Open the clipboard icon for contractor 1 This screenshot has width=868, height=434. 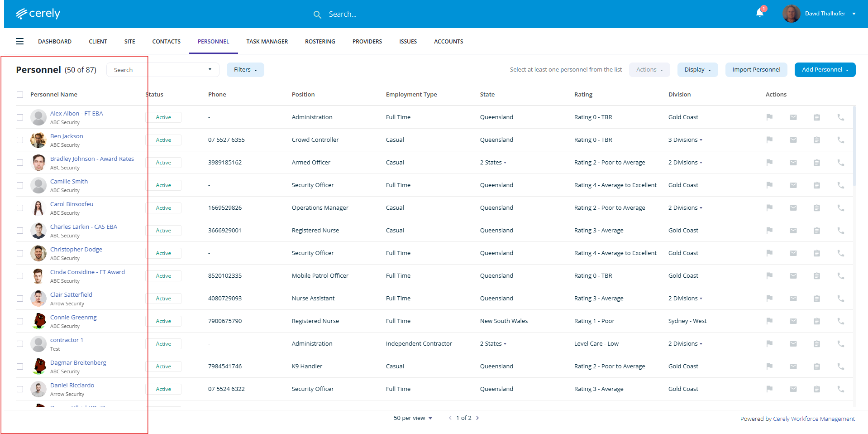coord(817,344)
